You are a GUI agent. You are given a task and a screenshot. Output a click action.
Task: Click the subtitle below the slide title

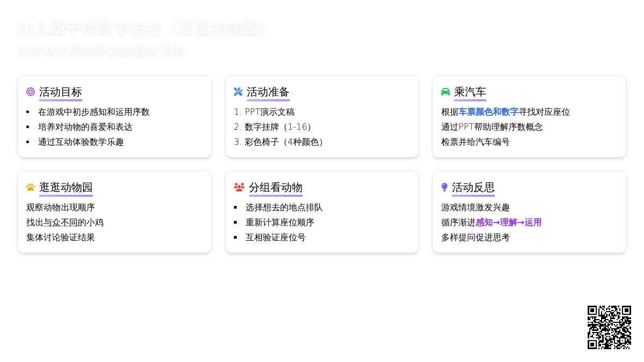101,51
